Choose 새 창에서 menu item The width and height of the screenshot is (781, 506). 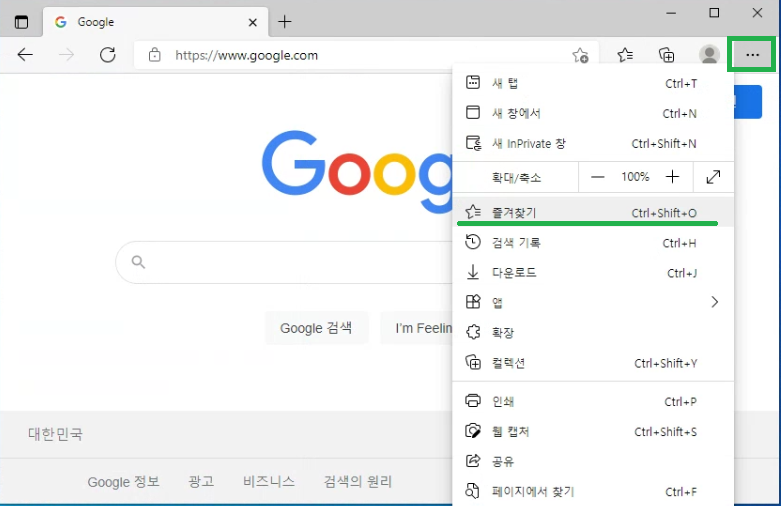point(593,113)
